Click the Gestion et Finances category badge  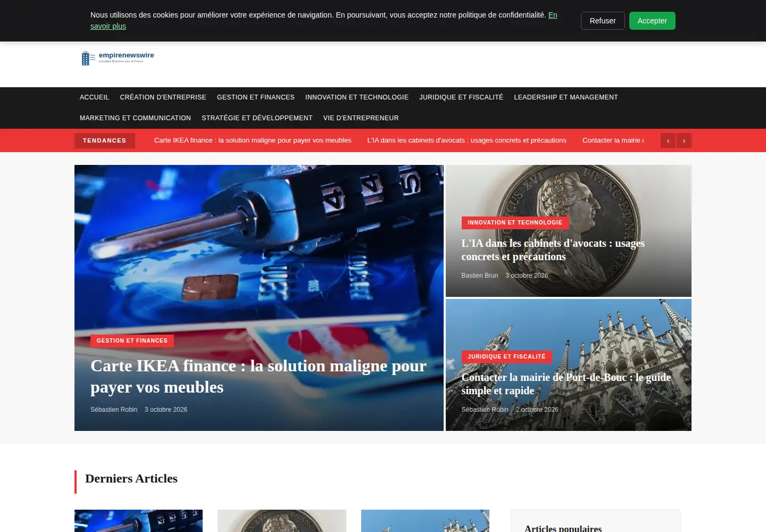click(132, 341)
